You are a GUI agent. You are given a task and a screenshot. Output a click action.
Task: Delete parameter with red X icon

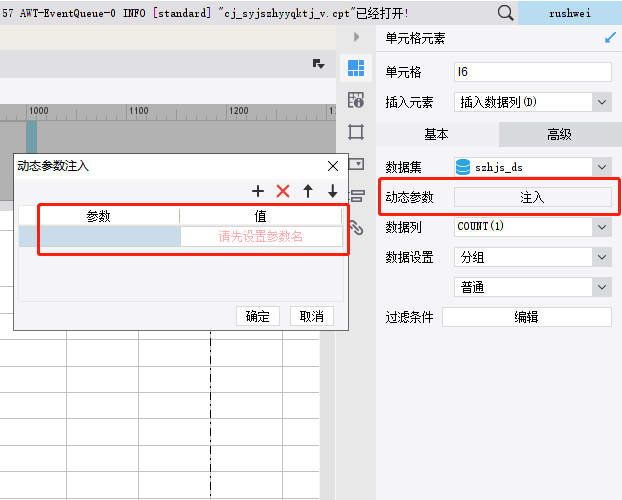pos(283,191)
